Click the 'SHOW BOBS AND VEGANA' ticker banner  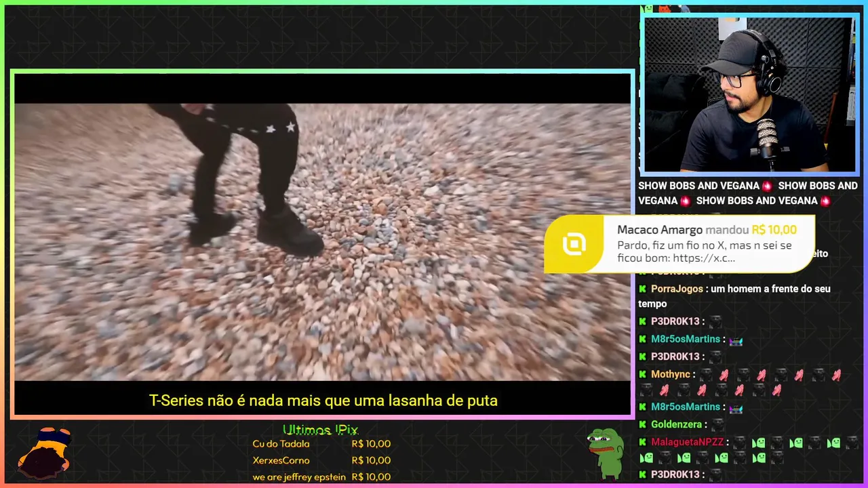click(748, 193)
